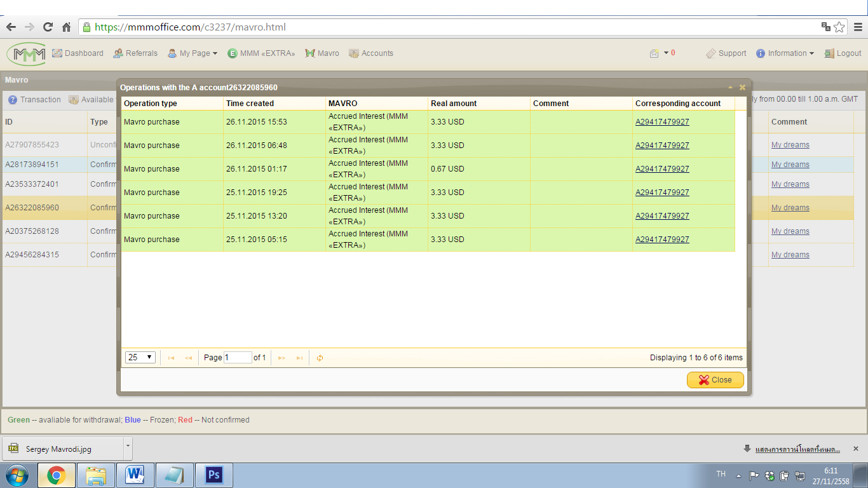Viewport: 868px width, 488px height.
Task: Click the next page pager icon
Action: (x=281, y=358)
